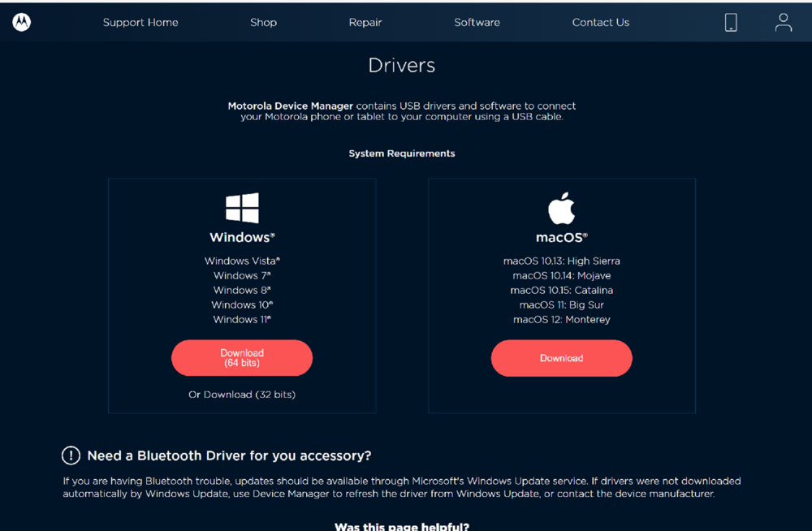Click the Drivers page heading
812x531 pixels.
pyautogui.click(x=402, y=66)
